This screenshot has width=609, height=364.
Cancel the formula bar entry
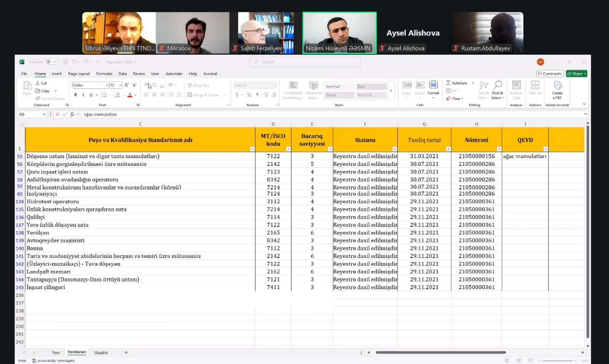click(x=57, y=114)
